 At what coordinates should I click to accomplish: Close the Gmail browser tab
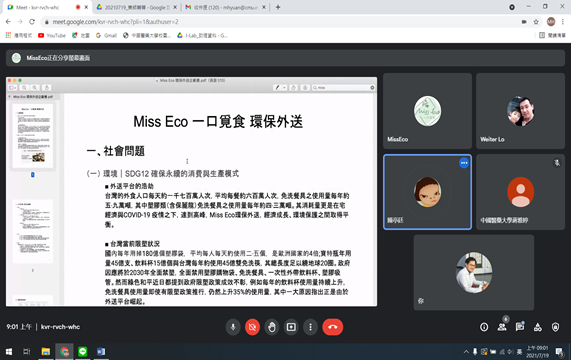[x=264, y=7]
